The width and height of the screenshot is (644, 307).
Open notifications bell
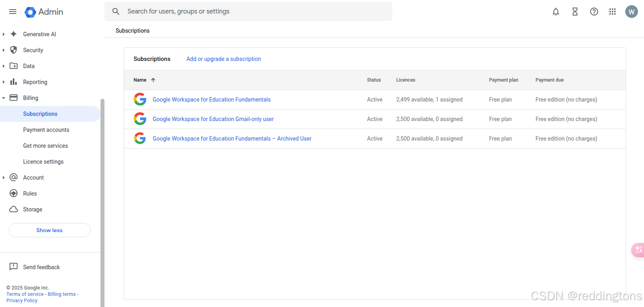pyautogui.click(x=556, y=12)
